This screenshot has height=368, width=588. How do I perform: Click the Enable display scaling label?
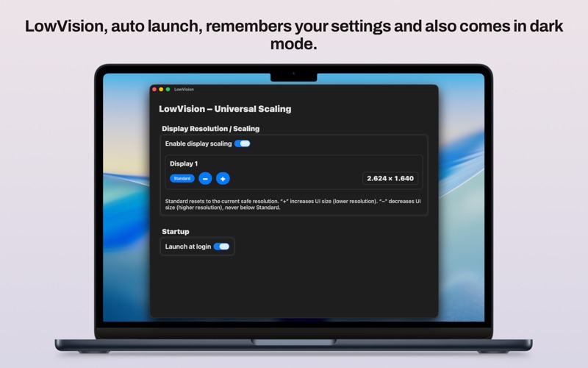coord(198,144)
